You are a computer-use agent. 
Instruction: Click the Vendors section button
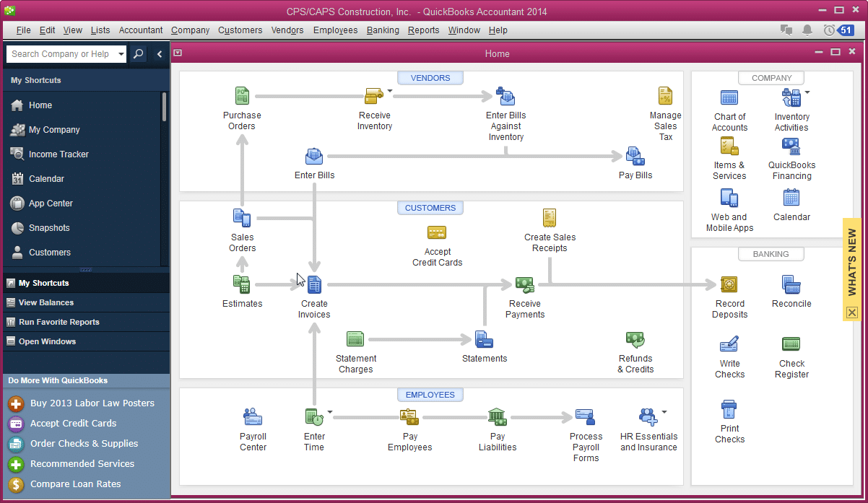coord(430,78)
